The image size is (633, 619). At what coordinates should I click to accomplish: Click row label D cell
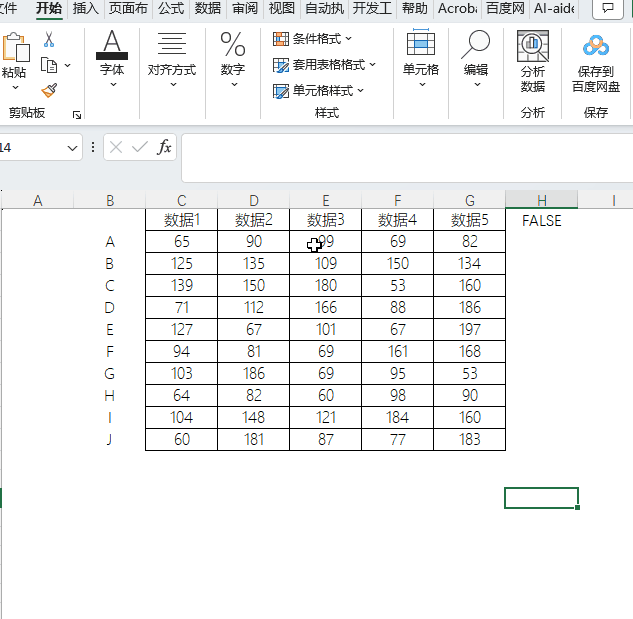pyautogui.click(x=109, y=308)
